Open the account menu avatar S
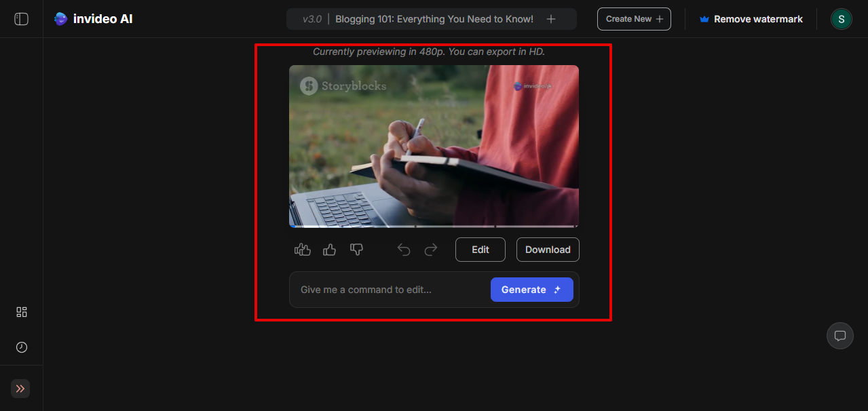Screen dimensions: 868x411 point(841,18)
